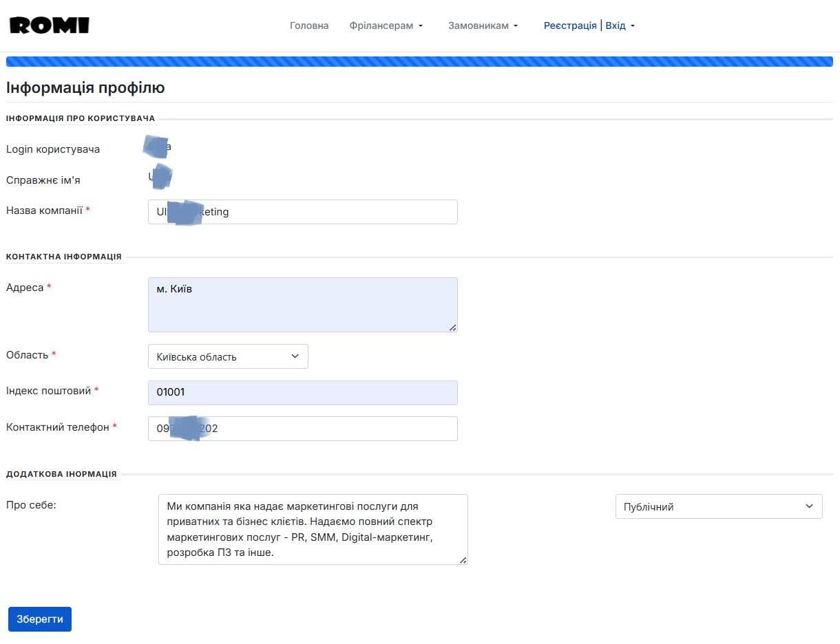Click the Індекс поштовий field

(x=302, y=393)
